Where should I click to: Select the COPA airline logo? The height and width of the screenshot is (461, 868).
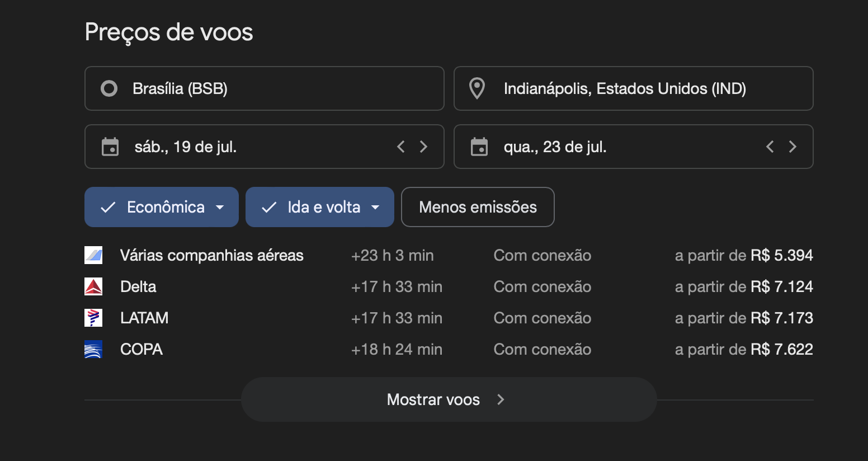pos(93,349)
